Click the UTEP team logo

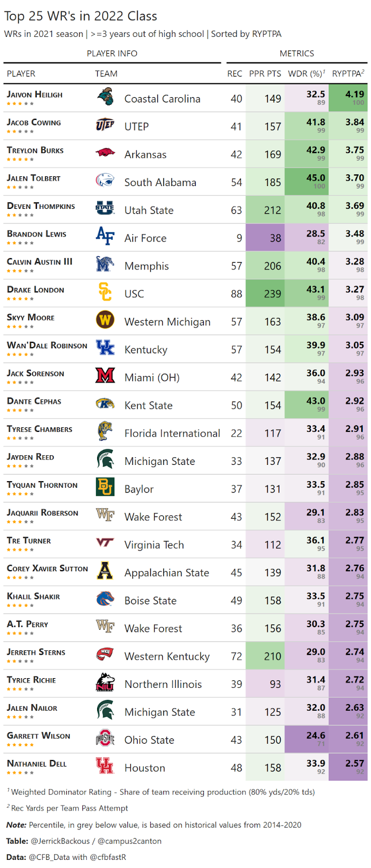pos(105,125)
